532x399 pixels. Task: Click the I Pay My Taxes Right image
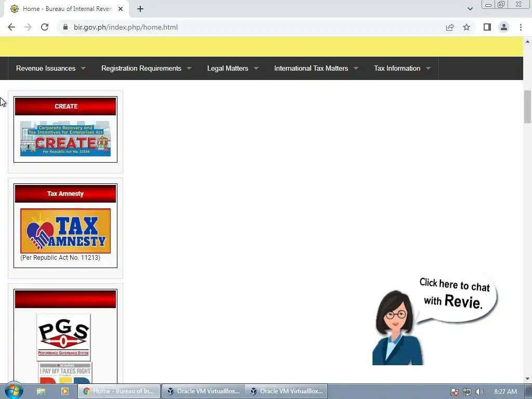pyautogui.click(x=65, y=373)
